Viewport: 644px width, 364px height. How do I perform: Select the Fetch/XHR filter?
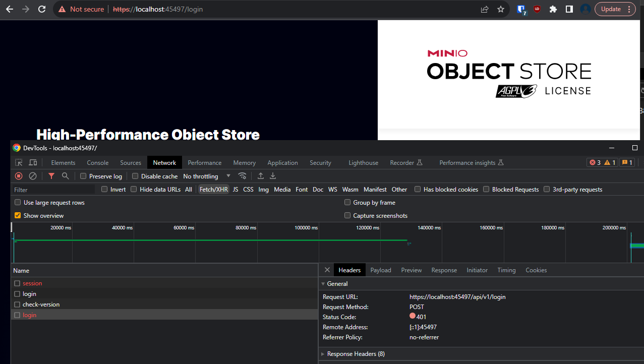213,189
